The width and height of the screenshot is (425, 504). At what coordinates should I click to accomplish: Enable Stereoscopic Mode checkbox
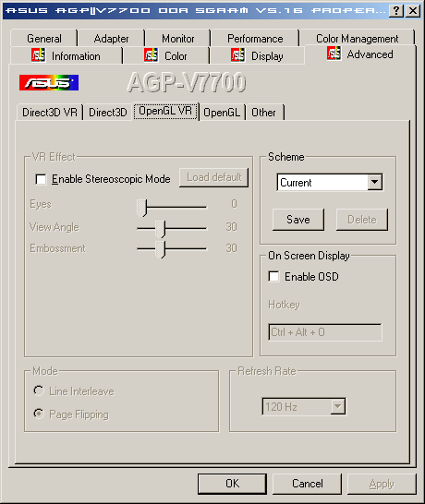(x=41, y=179)
